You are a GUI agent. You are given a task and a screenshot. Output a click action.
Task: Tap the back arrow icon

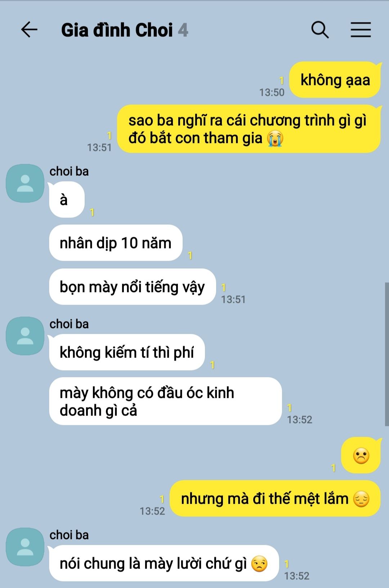click(x=29, y=30)
